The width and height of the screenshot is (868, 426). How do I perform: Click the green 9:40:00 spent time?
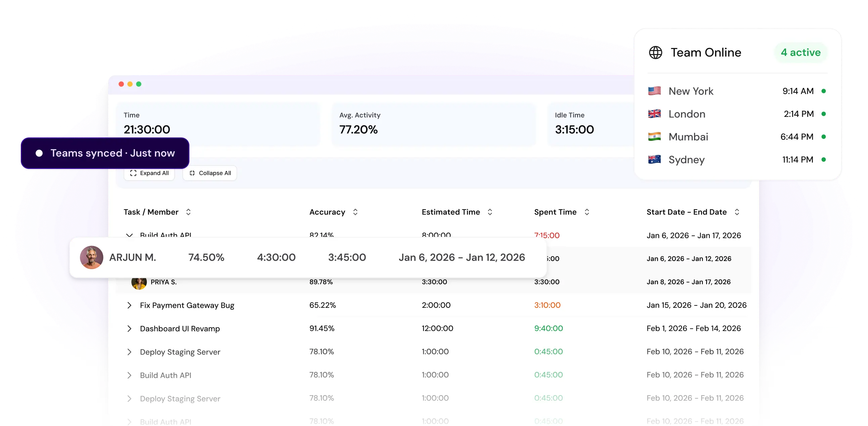click(x=548, y=328)
